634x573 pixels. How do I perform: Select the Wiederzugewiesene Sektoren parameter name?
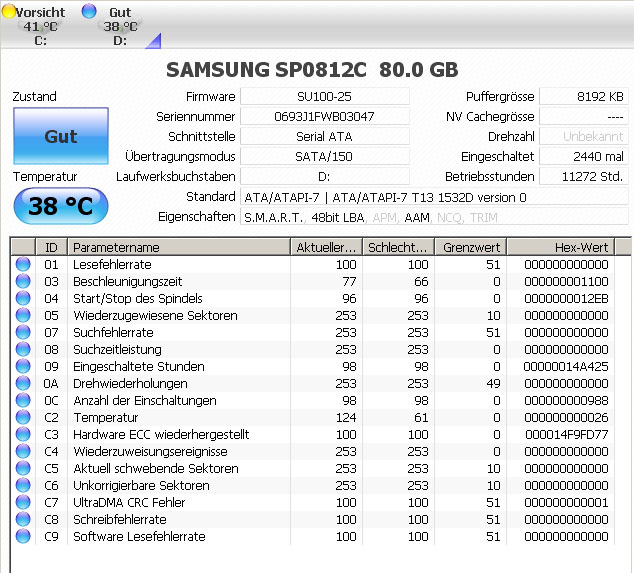click(155, 315)
